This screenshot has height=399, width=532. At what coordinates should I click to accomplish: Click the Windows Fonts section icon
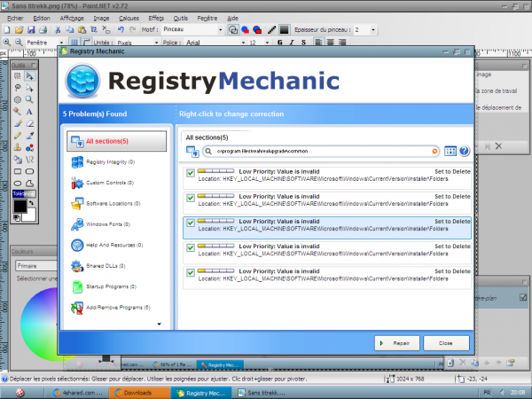74,223
